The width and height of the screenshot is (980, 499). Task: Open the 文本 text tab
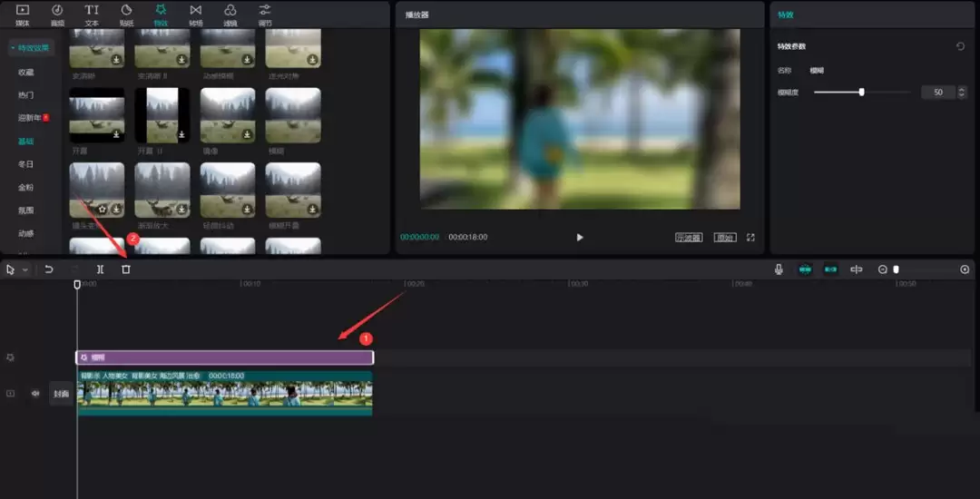click(92, 14)
